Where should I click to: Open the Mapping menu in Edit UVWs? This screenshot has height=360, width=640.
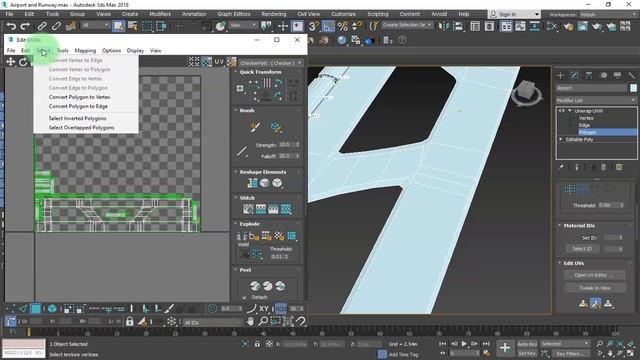tap(85, 51)
